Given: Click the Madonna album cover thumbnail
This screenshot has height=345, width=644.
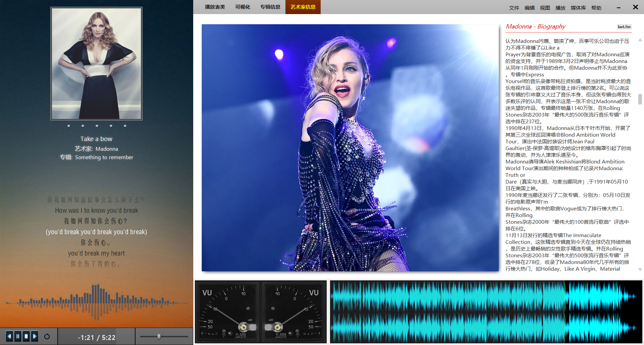Looking at the screenshot, I should point(97,64).
